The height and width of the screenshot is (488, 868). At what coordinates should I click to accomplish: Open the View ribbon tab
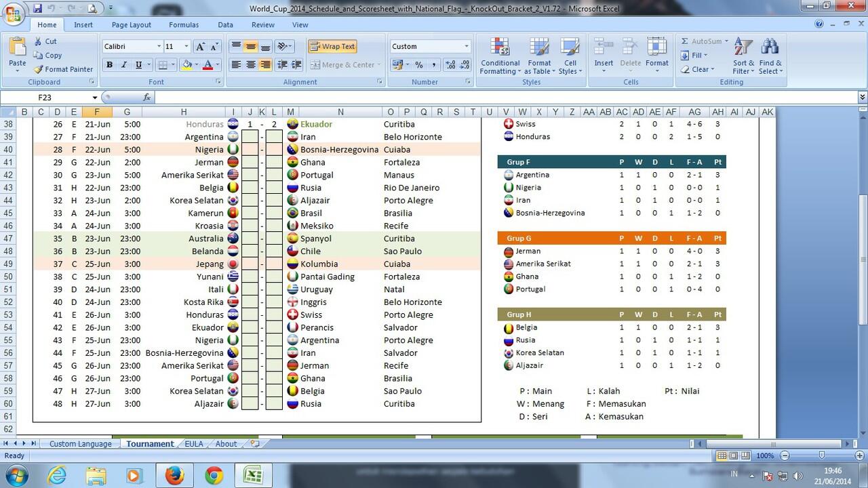point(300,25)
